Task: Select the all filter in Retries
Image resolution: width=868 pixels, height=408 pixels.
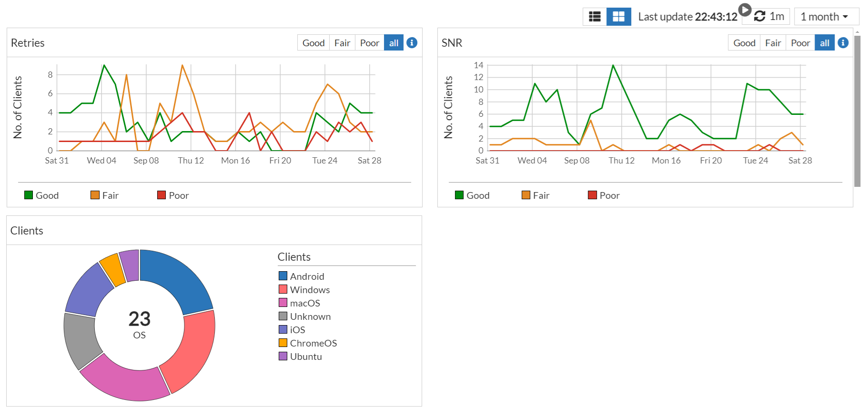Action: (394, 43)
